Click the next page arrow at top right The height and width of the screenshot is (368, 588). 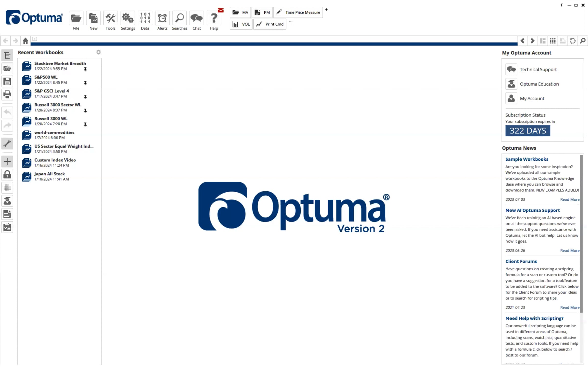click(532, 41)
